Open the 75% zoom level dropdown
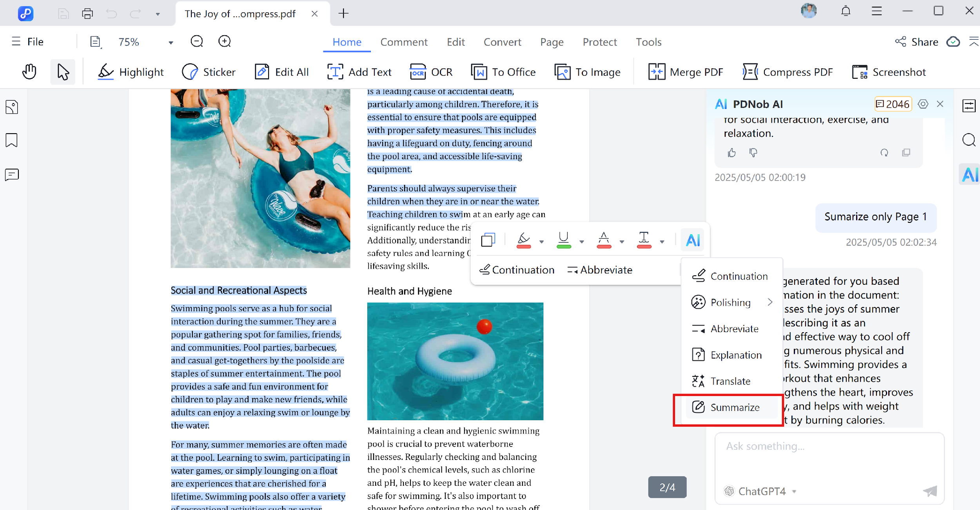Viewport: 980px width, 510px height. point(171,42)
